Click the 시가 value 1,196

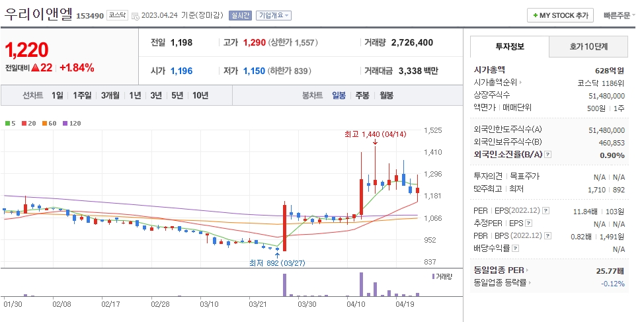click(182, 71)
